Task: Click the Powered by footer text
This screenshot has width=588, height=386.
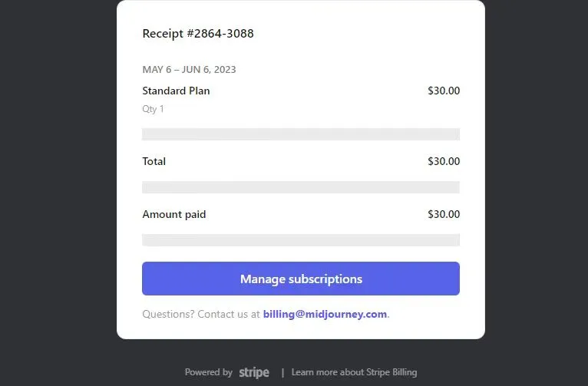Action: point(208,372)
